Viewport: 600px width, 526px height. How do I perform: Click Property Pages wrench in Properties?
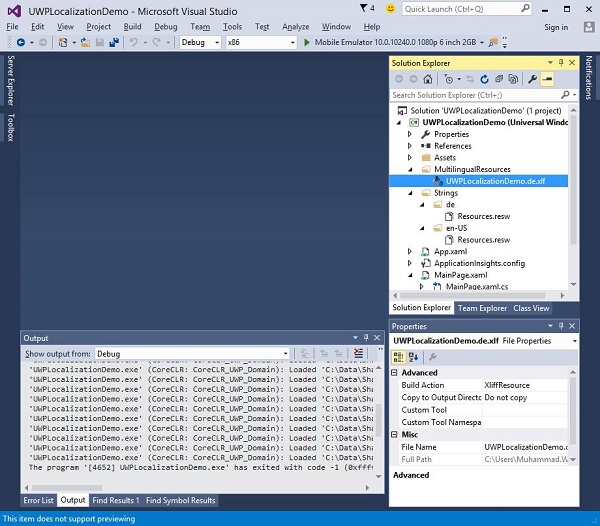(x=432, y=357)
